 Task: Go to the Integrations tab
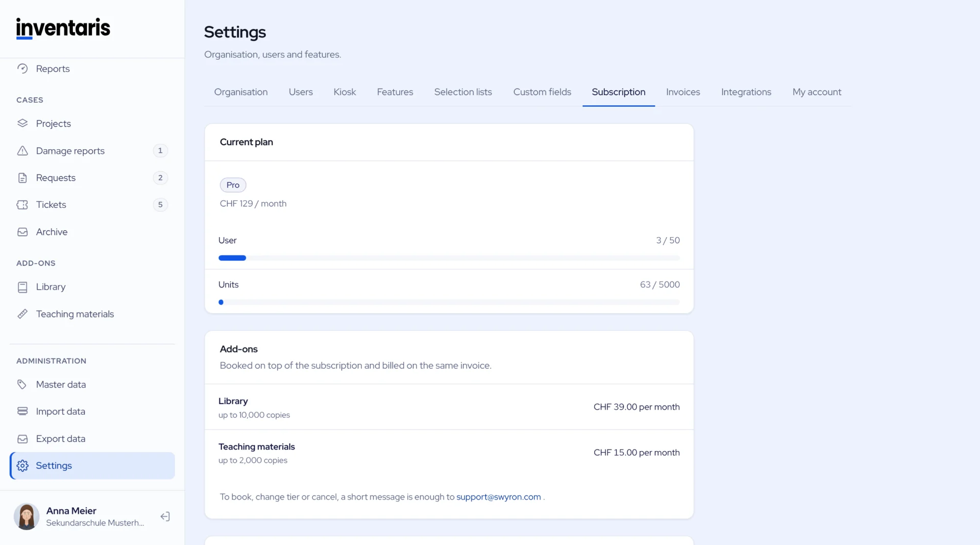tap(746, 92)
